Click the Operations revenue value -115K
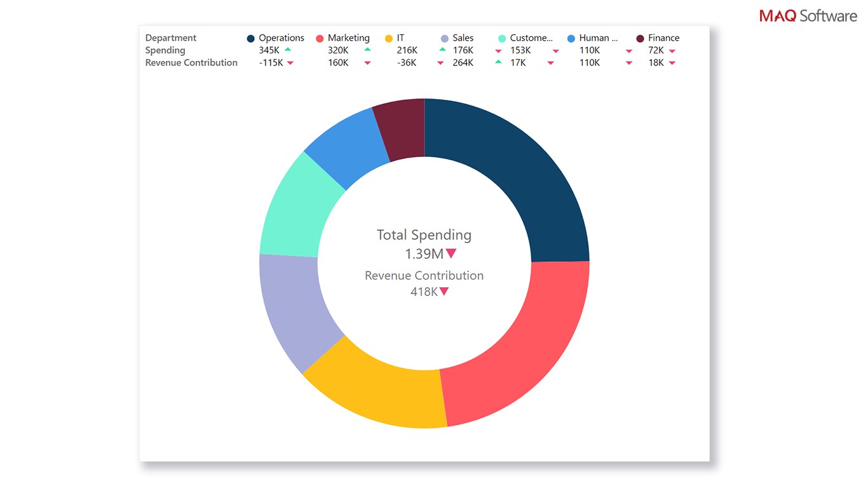Screen dimensions: 868x488 271,63
